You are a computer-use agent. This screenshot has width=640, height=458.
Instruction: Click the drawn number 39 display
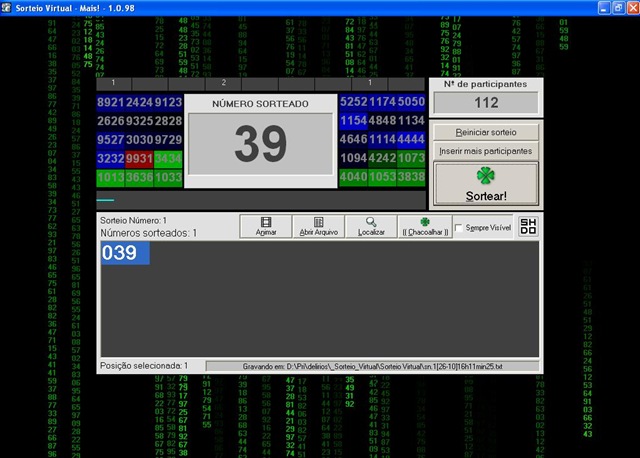(x=260, y=144)
